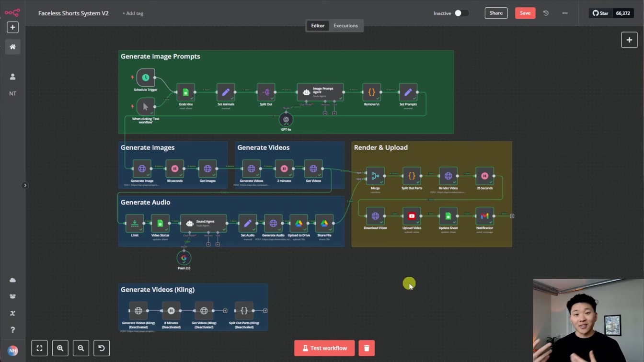Run Test workflow
Screen dimensions: 644x362
324,348
